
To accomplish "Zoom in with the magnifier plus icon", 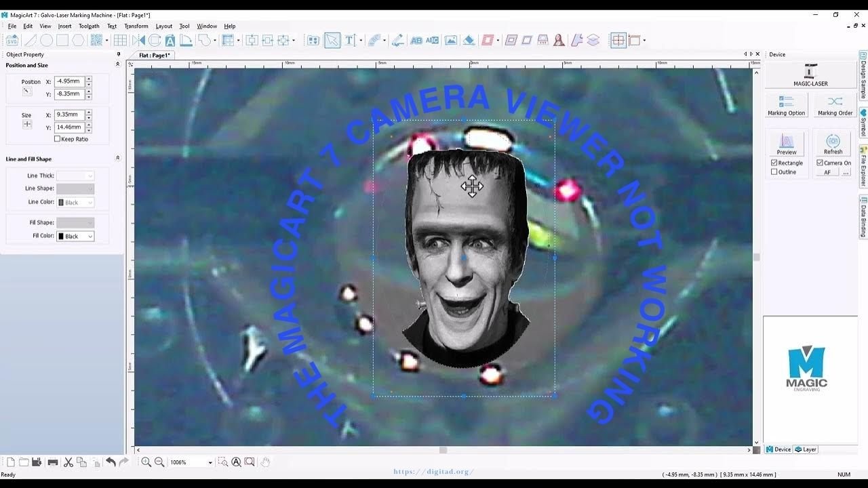I will coord(146,462).
